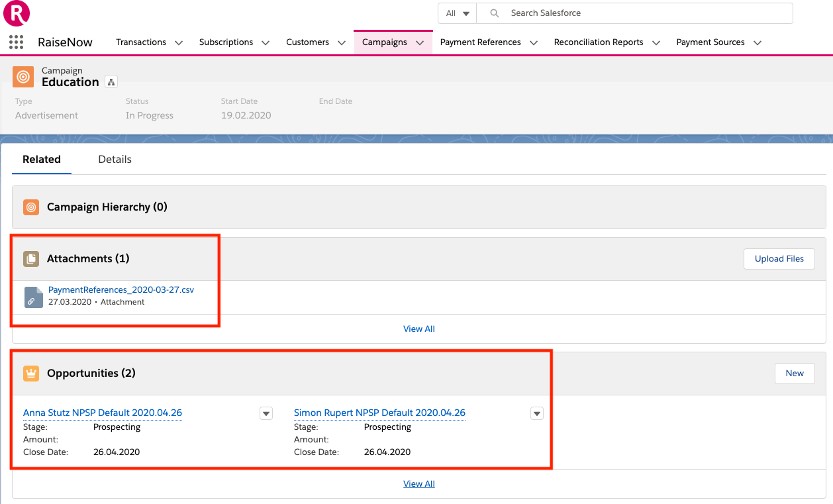Open the Campaigns tab
This screenshot has height=504, width=833.
[x=385, y=42]
